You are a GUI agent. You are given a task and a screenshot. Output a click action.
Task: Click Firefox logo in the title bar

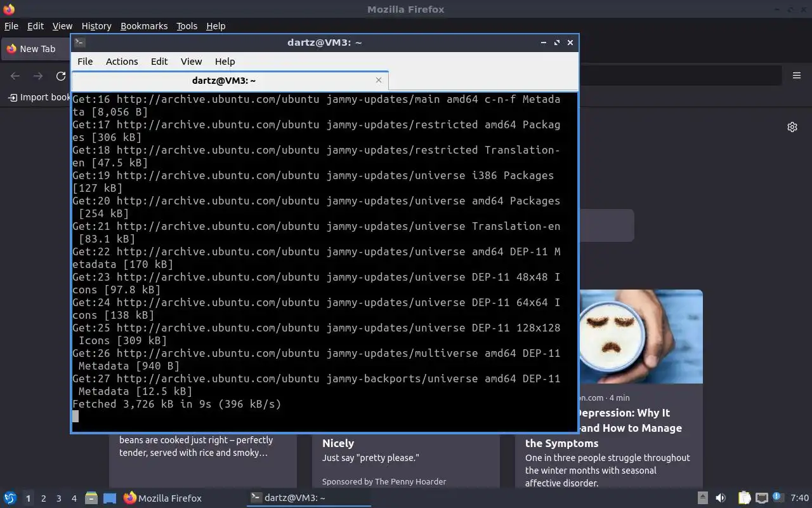point(9,10)
